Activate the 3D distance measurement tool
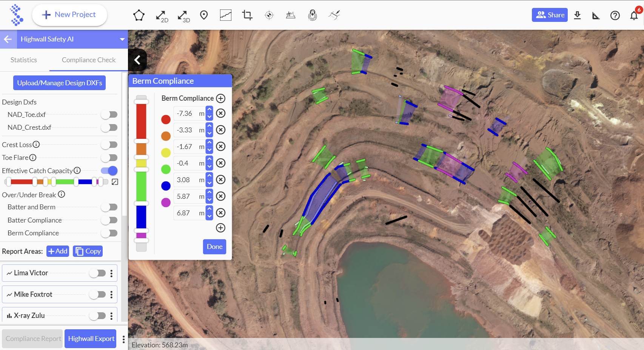644x350 pixels. click(183, 16)
